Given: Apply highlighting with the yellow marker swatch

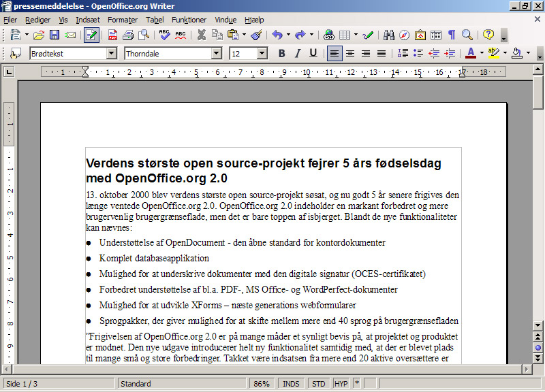Looking at the screenshot, I should tap(494, 54).
